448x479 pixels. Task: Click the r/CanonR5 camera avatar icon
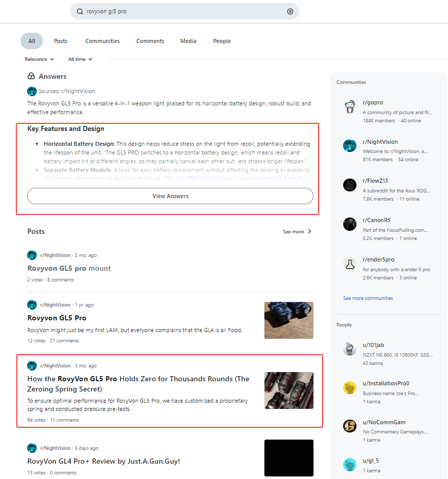(x=350, y=224)
